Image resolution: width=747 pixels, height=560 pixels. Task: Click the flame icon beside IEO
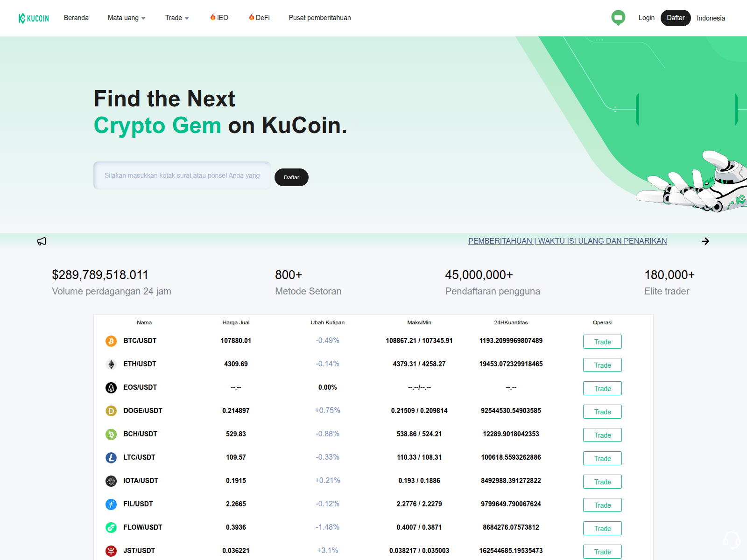click(213, 17)
